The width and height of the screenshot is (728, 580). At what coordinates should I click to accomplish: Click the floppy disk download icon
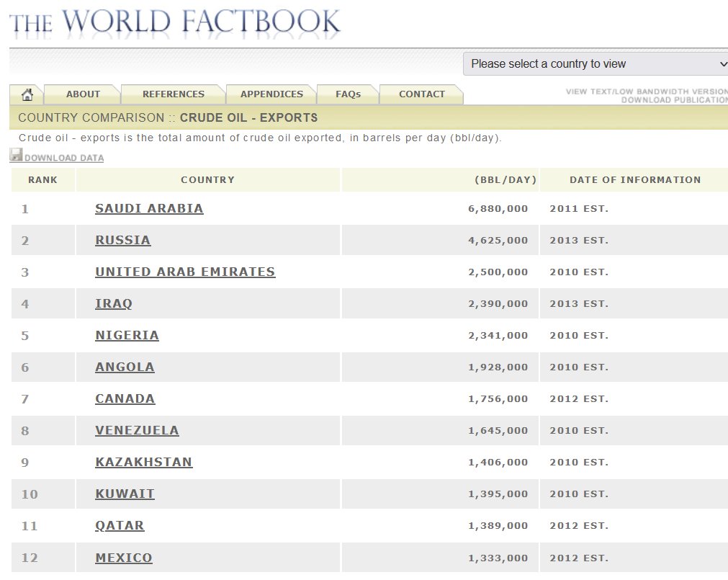16,155
